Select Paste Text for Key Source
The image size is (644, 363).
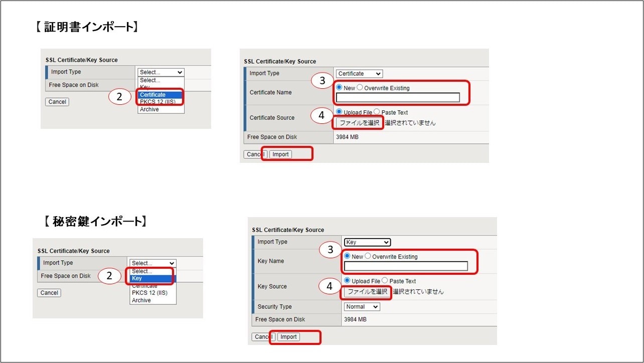point(385,281)
